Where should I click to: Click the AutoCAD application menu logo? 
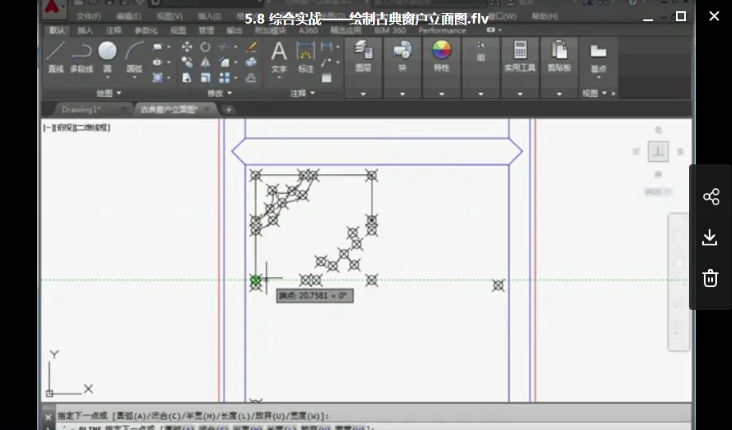coord(53,7)
